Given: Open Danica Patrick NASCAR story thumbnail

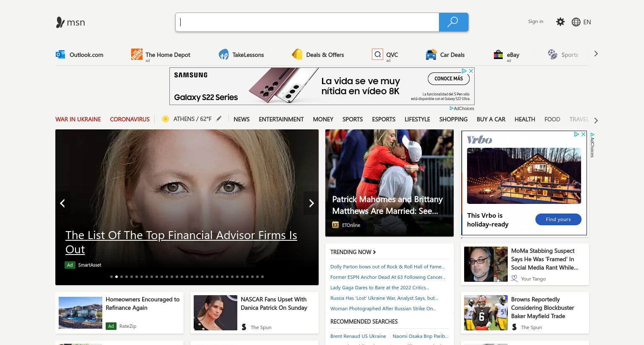Looking at the screenshot, I should point(216,313).
